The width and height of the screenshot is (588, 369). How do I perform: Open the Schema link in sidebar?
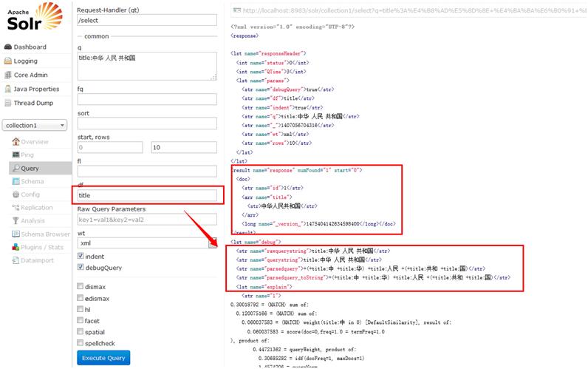pyautogui.click(x=33, y=181)
